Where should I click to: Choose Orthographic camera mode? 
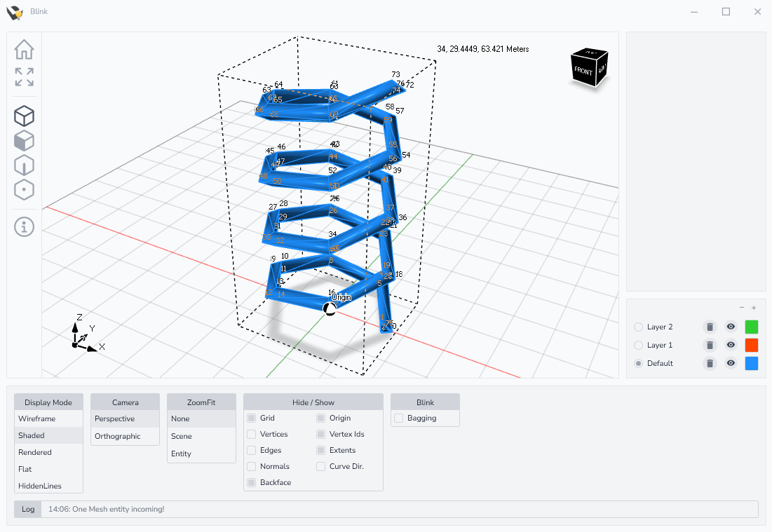118,436
